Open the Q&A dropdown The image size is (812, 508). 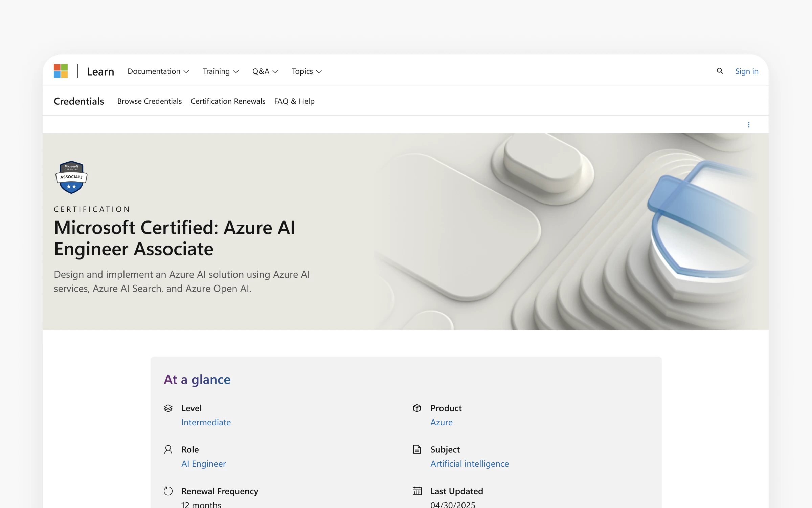pos(265,71)
